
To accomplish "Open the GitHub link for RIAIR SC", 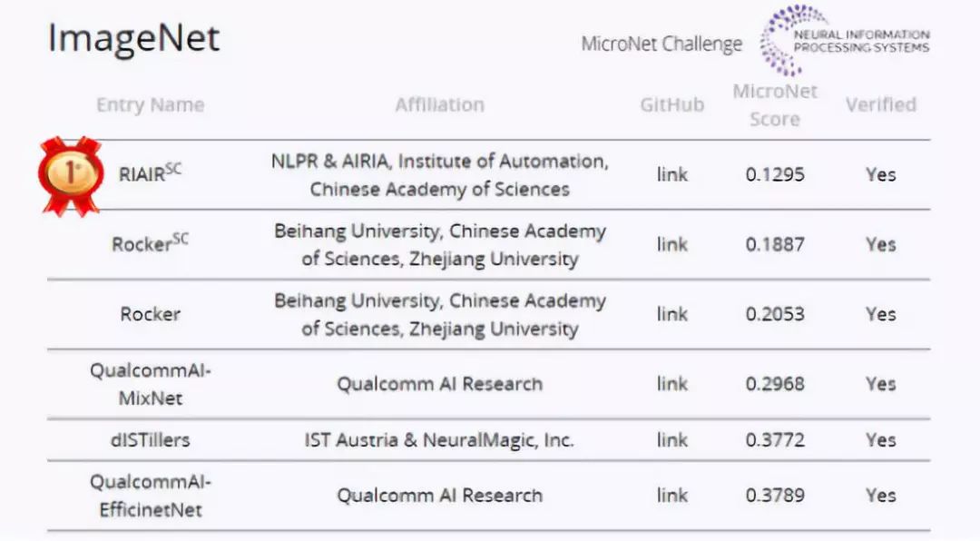I will coord(672,174).
